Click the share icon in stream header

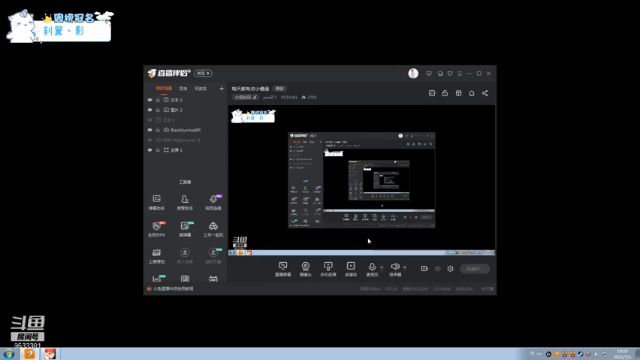coord(485,93)
